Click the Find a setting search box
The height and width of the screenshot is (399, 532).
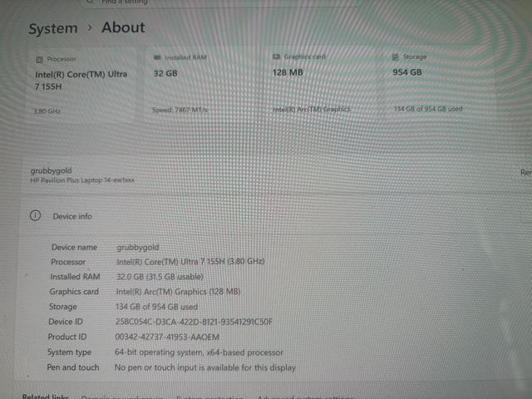(x=220, y=2)
